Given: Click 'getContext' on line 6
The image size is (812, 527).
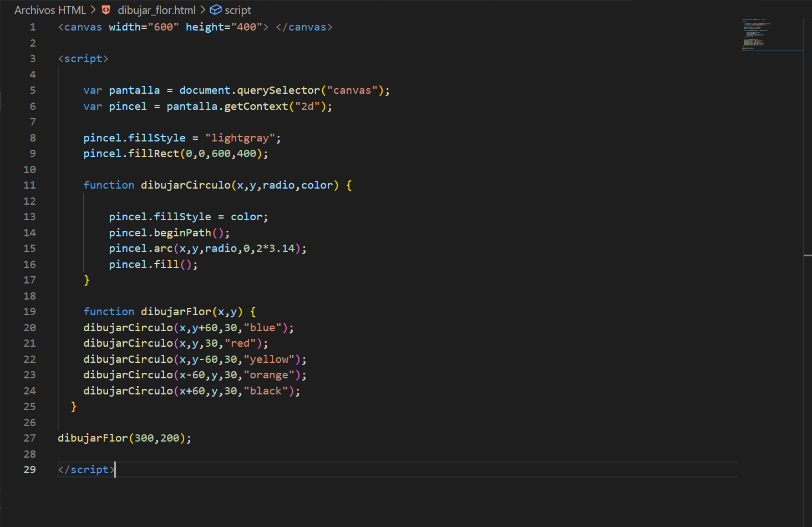Looking at the screenshot, I should coord(256,107).
